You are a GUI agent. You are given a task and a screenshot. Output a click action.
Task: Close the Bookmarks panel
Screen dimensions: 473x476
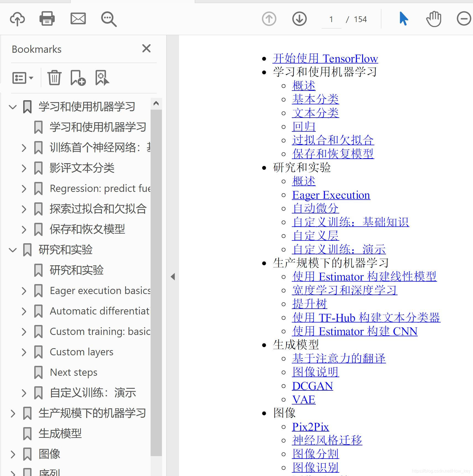146,48
